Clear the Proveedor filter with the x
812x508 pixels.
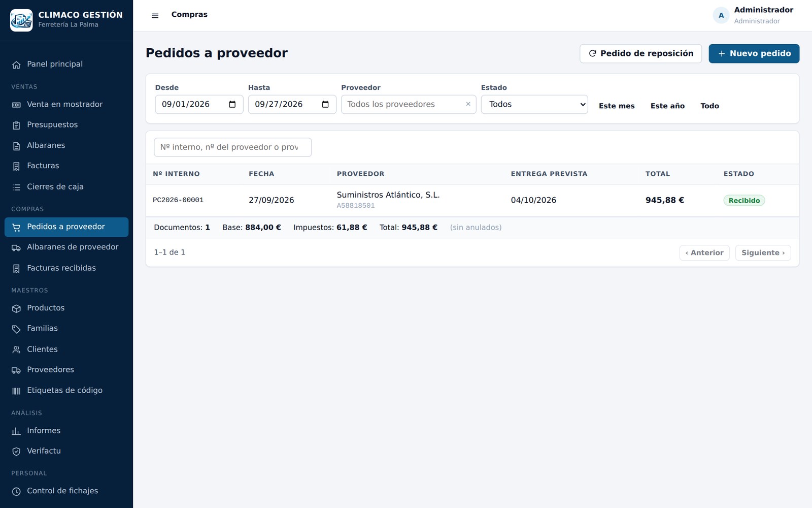(468, 104)
